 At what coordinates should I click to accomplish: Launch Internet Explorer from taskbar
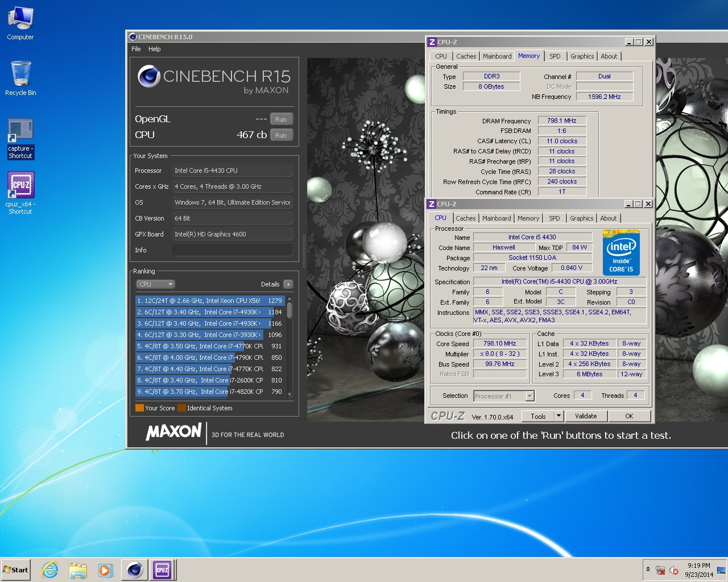point(50,569)
